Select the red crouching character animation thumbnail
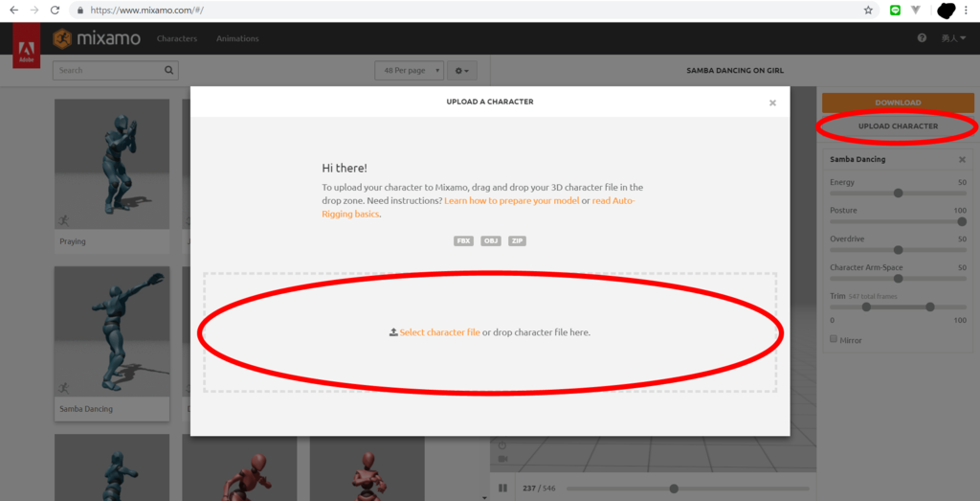Image resolution: width=980 pixels, height=501 pixels. pyautogui.click(x=239, y=467)
